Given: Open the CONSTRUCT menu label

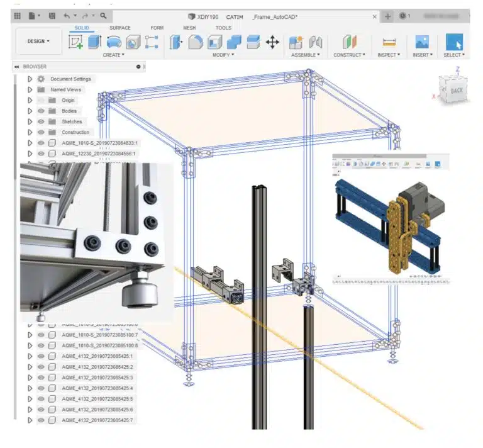Looking at the screenshot, I should click(349, 55).
